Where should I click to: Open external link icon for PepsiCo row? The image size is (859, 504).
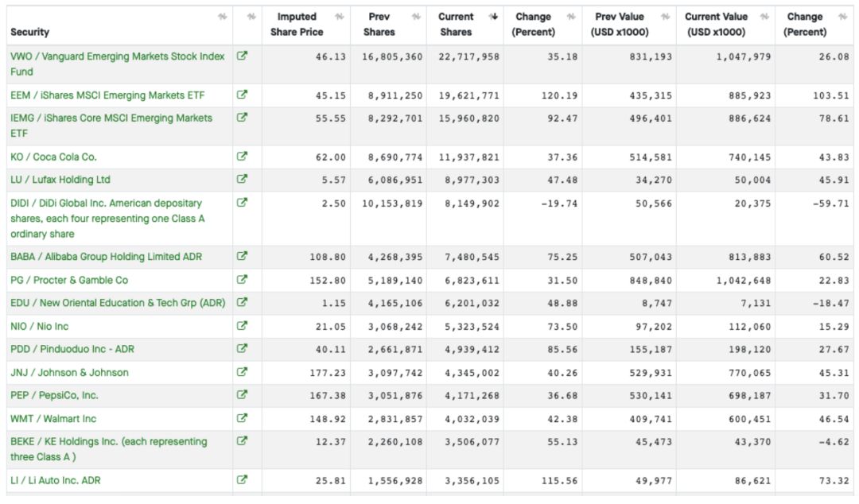243,395
